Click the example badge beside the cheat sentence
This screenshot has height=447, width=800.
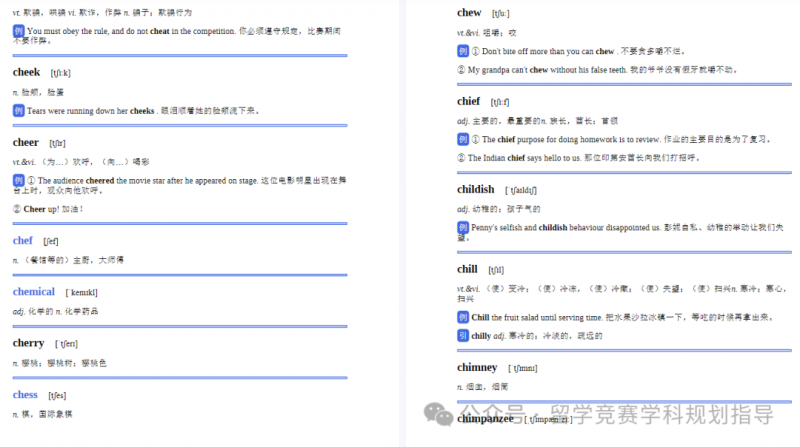[x=18, y=31]
